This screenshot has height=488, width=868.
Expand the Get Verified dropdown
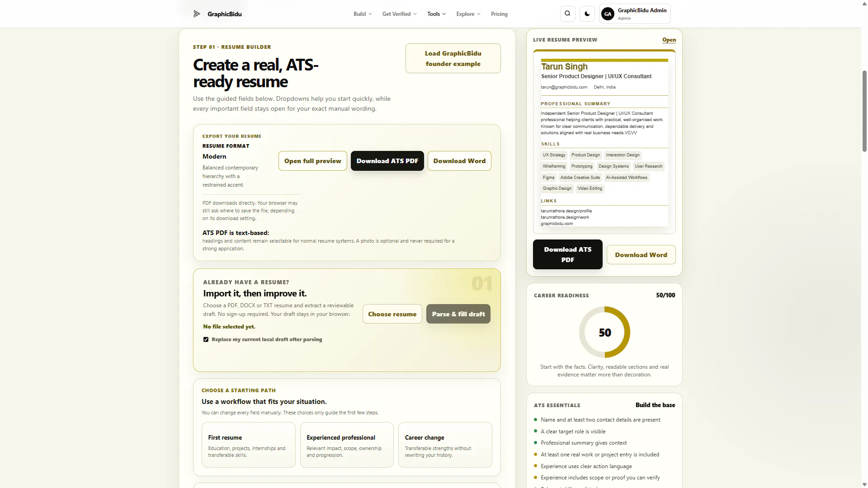[x=400, y=14]
